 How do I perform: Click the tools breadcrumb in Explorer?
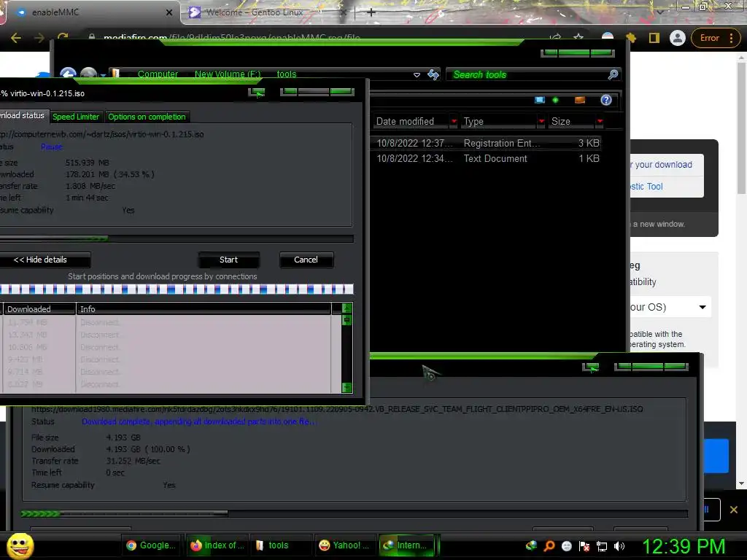tap(286, 74)
